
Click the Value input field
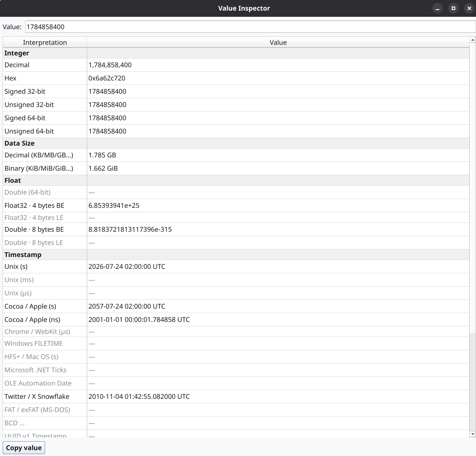coord(250,27)
